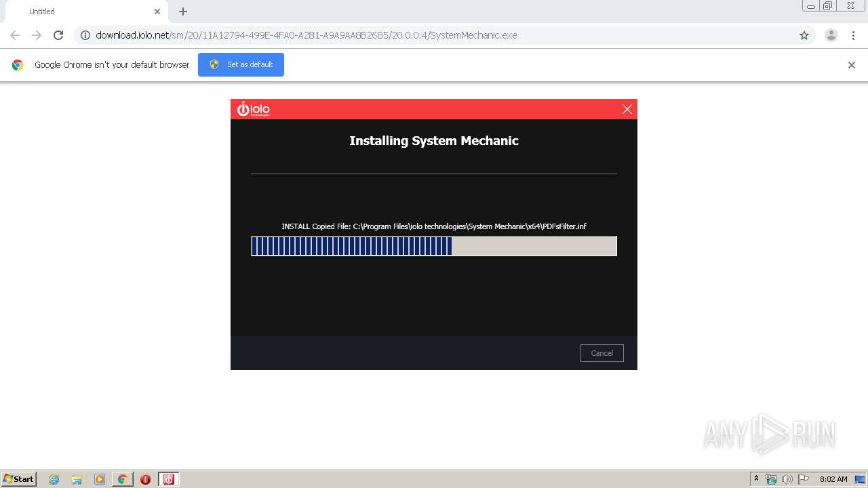Open the Opera icon in taskbar
Viewport: 868px width, 488px height.
145,479
